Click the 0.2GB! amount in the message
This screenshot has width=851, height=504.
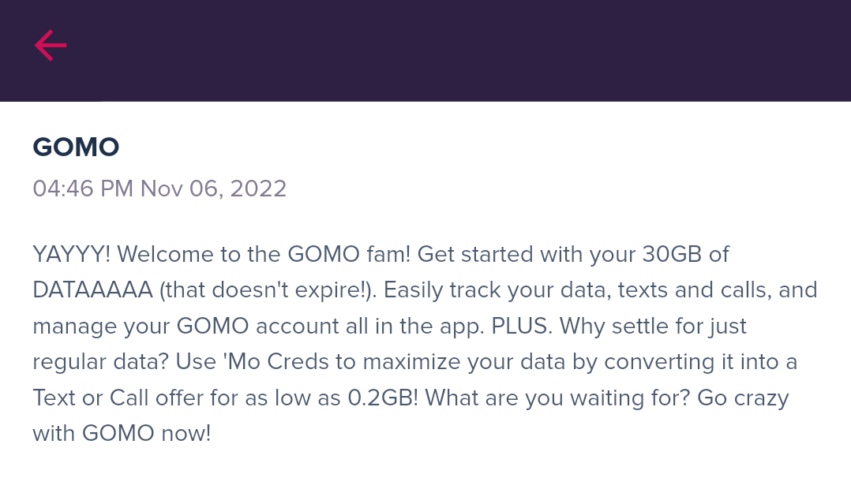383,398
